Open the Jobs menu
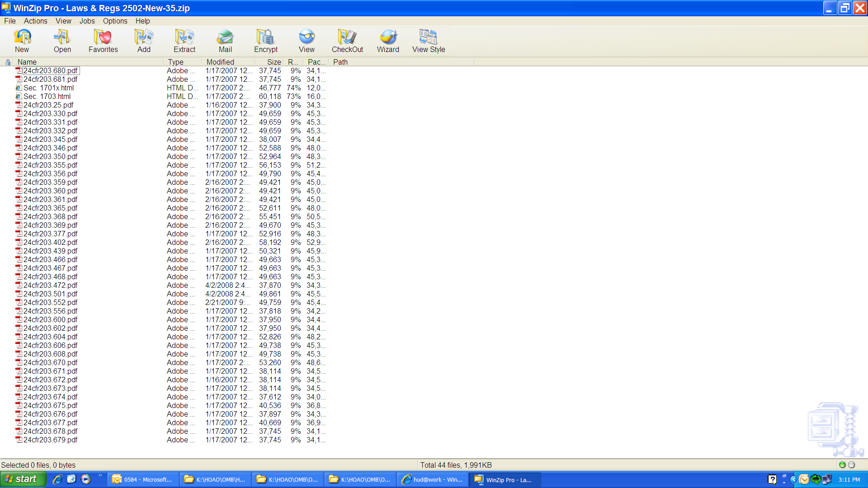868x488 pixels. pyautogui.click(x=87, y=21)
